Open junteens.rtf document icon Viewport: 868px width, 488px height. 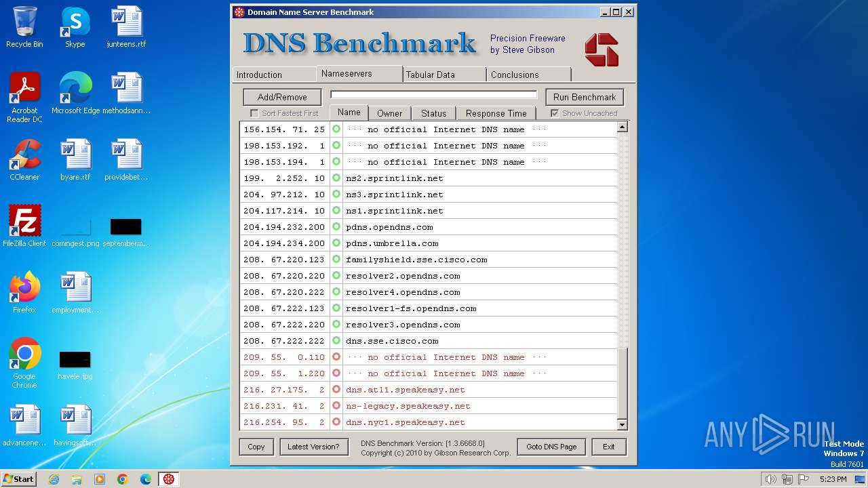(x=126, y=28)
